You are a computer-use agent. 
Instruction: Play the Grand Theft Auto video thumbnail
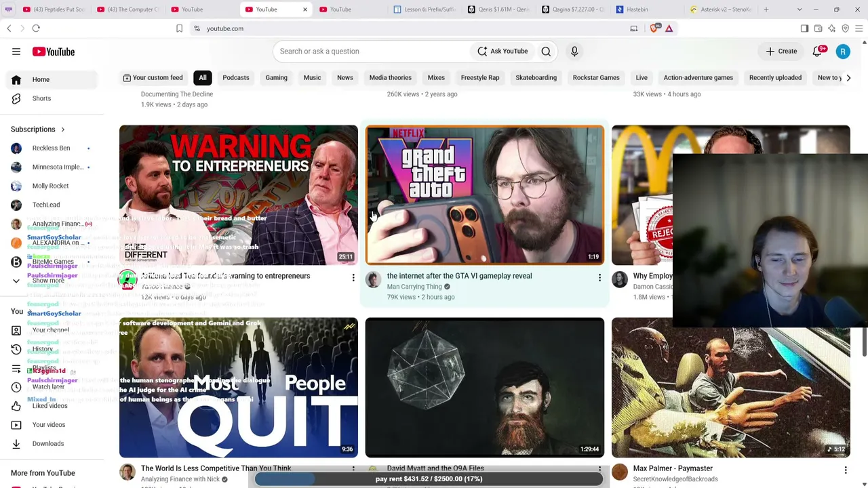(x=485, y=195)
